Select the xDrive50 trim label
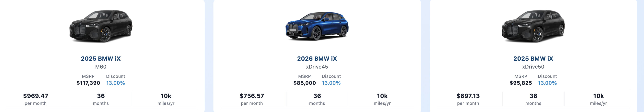644x112 pixels. click(x=533, y=67)
